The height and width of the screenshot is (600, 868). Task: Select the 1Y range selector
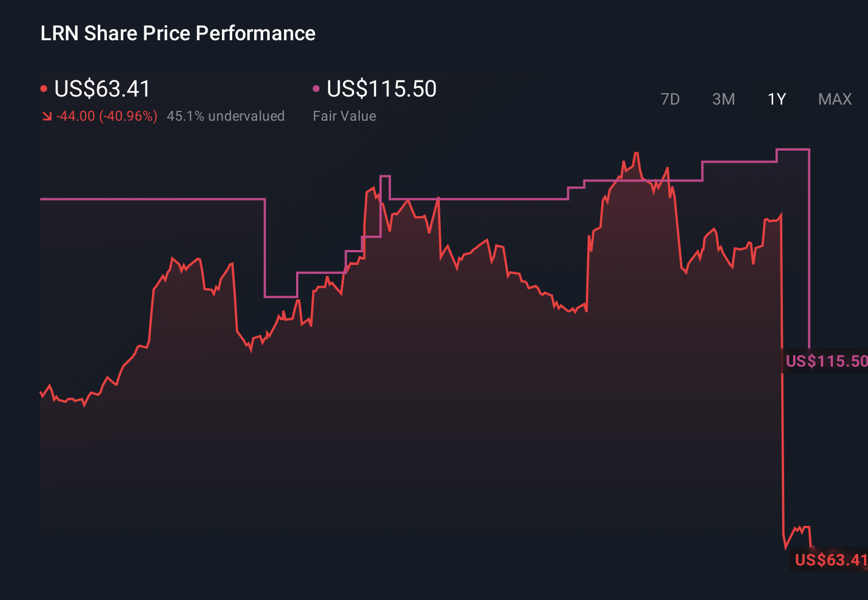[x=776, y=99]
